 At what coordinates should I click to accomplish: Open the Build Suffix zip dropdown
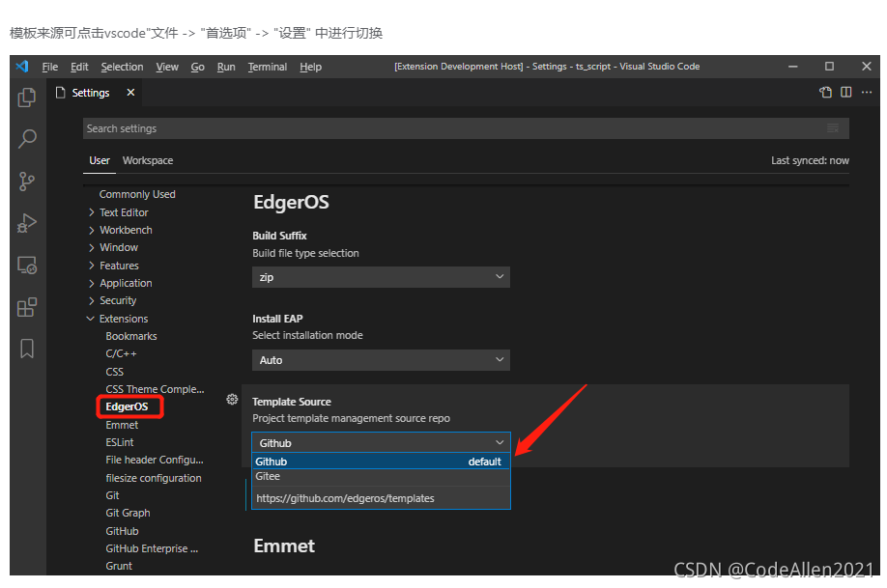(381, 277)
